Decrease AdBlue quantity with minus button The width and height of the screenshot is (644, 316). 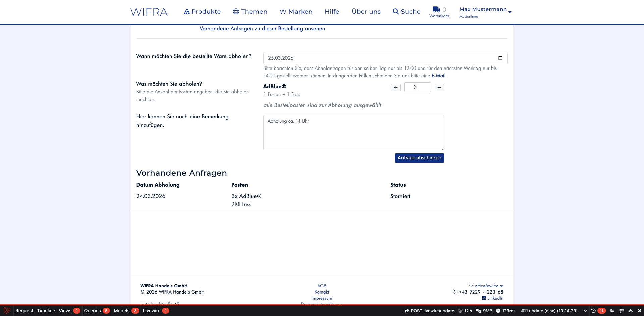point(439,88)
